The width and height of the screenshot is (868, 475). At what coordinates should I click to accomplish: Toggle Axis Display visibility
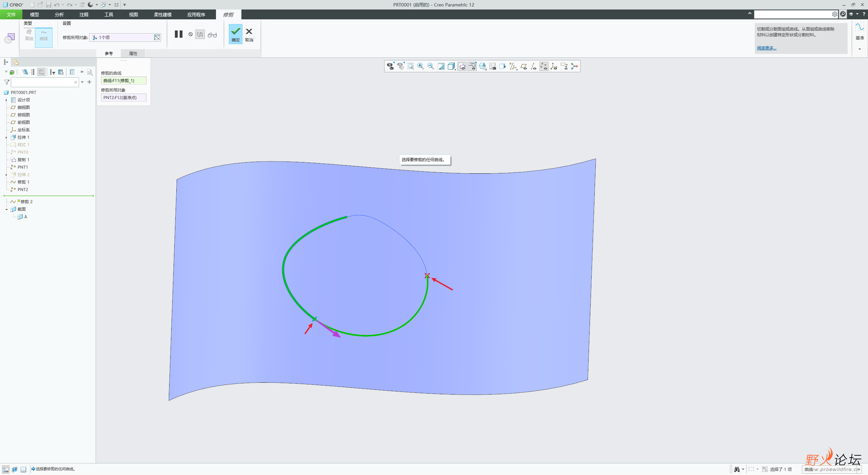pos(533,66)
